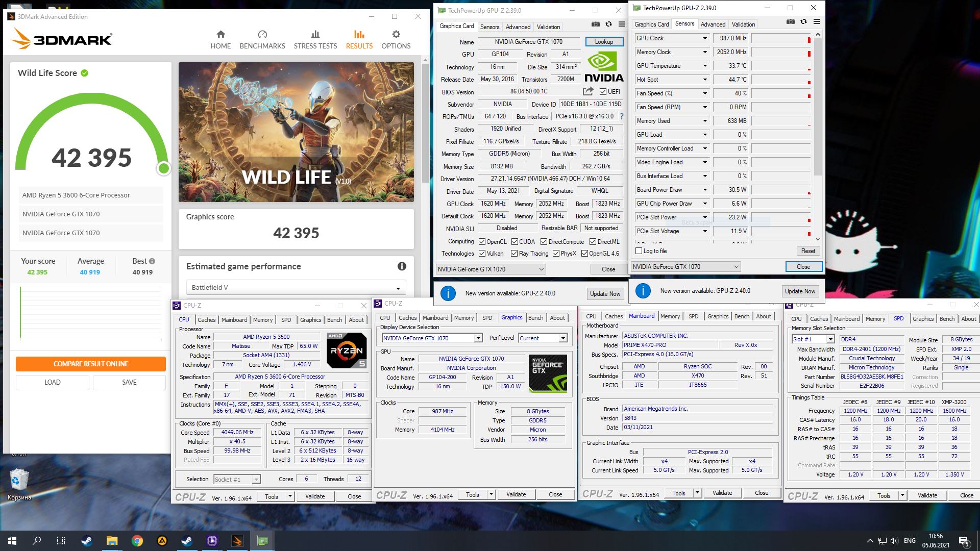
Task: Click the Estimated game performance info icon
Action: click(402, 266)
